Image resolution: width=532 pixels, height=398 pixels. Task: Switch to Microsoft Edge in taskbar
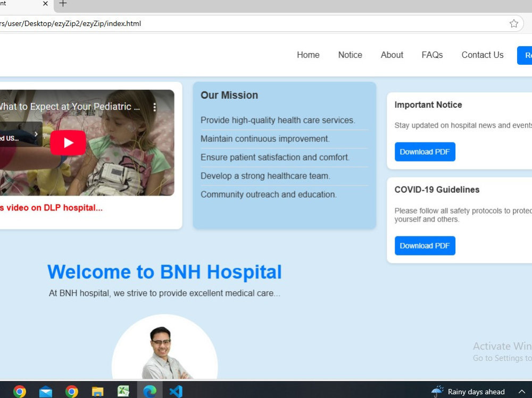tap(149, 391)
